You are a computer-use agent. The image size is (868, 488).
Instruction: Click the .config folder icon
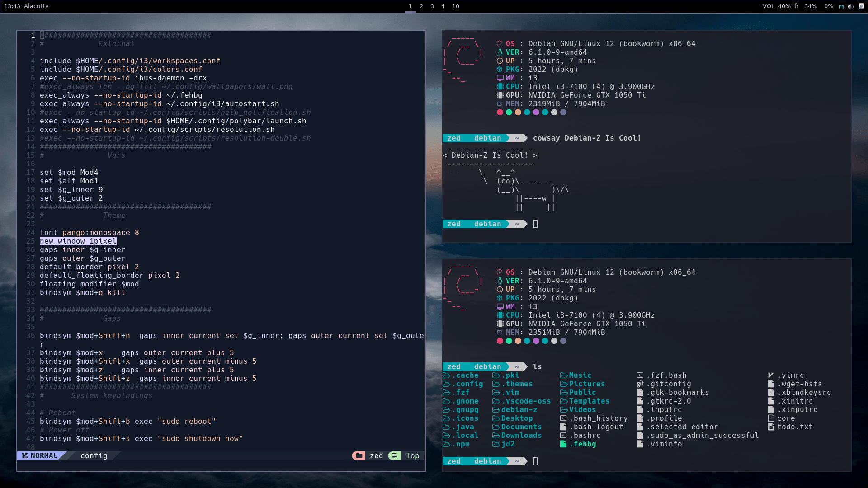click(447, 384)
